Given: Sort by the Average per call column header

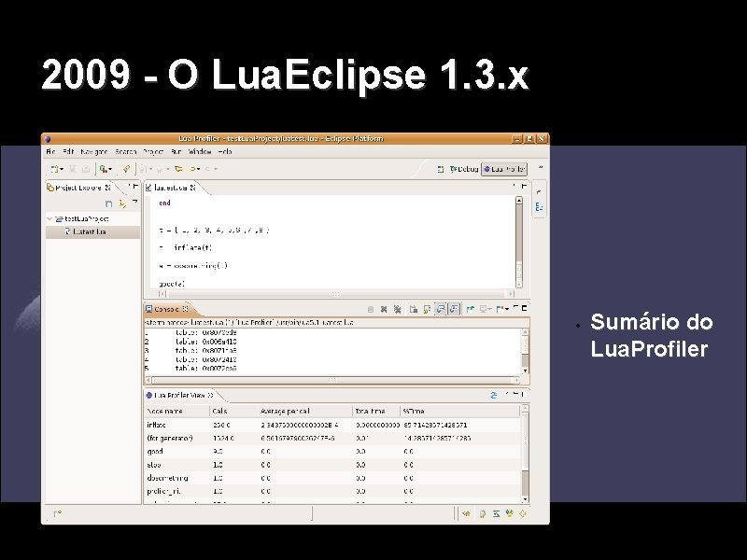Looking at the screenshot, I should [x=305, y=411].
